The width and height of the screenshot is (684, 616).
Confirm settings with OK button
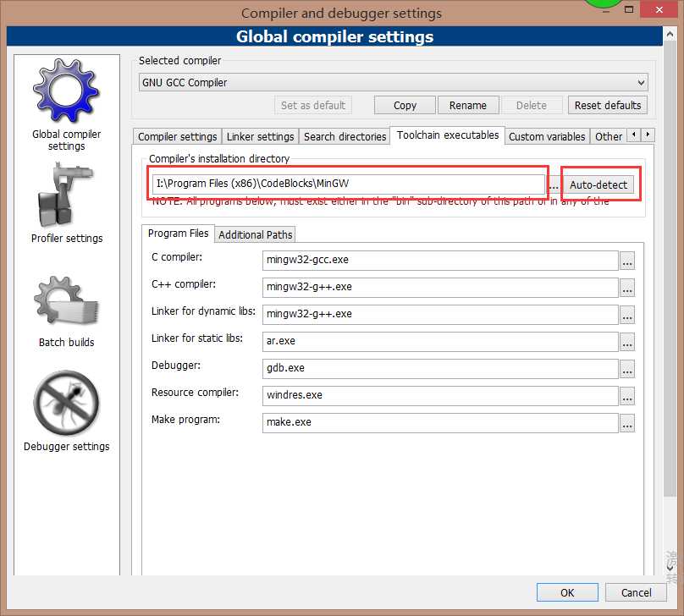[x=567, y=592]
